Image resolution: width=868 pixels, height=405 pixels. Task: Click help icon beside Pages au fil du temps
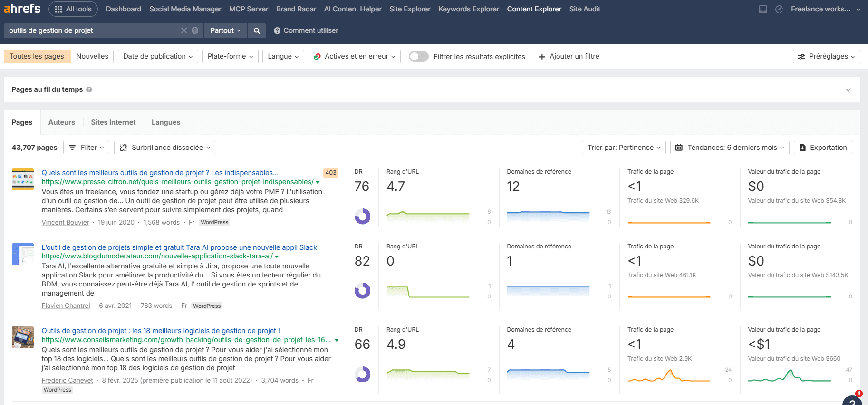tap(89, 89)
